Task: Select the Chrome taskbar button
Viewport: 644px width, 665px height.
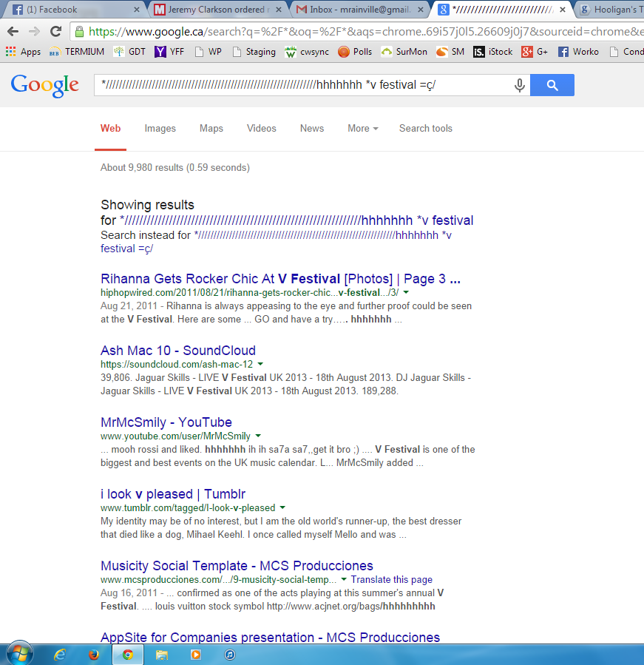Action: (128, 655)
